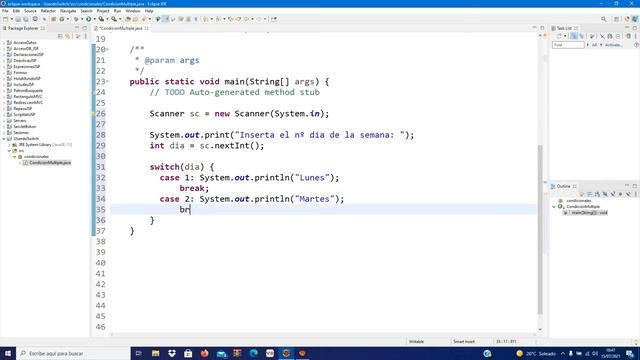Click Collapse All in Package Explorer
Image resolution: width=640 pixels, height=360 pixels.
pyautogui.click(x=60, y=36)
